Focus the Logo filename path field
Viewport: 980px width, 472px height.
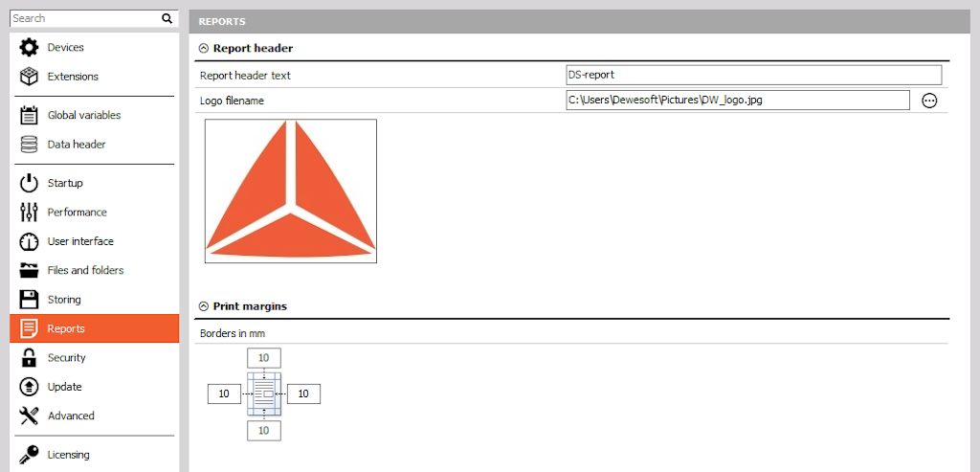click(738, 100)
